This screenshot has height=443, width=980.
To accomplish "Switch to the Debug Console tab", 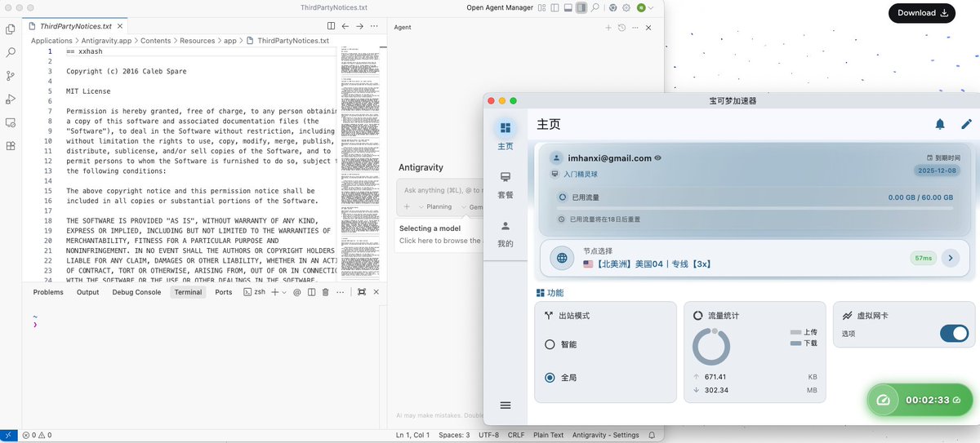I will point(136,292).
